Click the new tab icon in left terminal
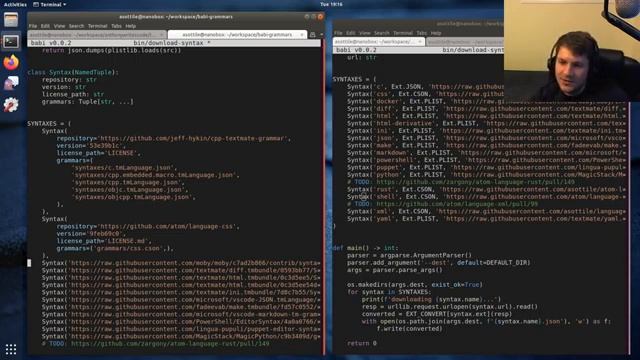Screen dimensions: 640x360 point(313,35)
